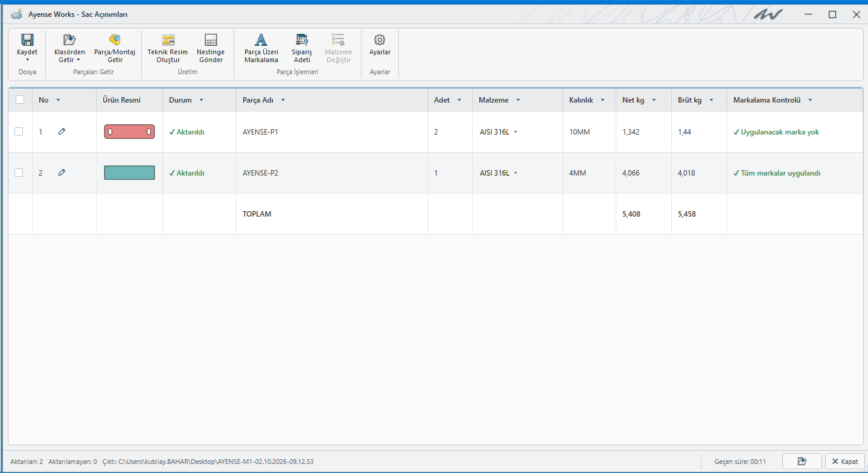Click the red AYENSE-P1 part thumbnail
868x473 pixels.
click(x=129, y=132)
